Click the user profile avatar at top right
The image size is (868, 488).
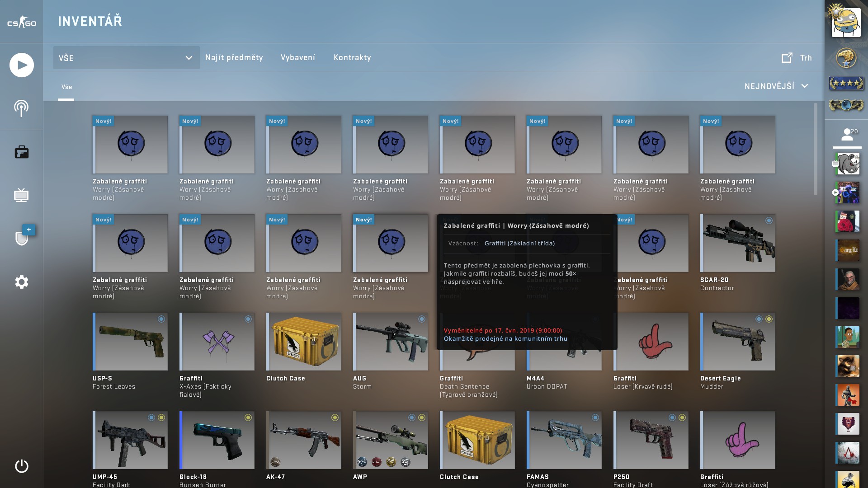pyautogui.click(x=846, y=23)
